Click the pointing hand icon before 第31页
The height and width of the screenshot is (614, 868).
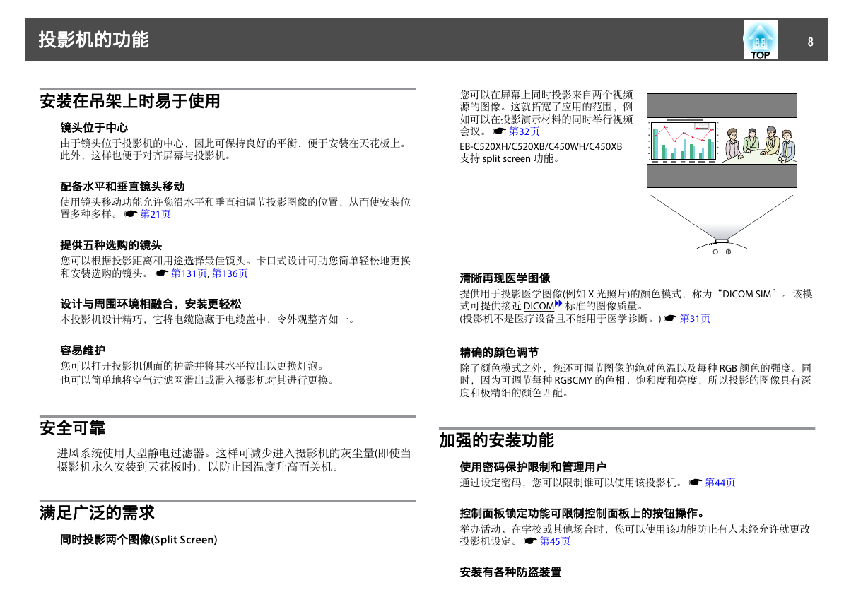(x=670, y=319)
